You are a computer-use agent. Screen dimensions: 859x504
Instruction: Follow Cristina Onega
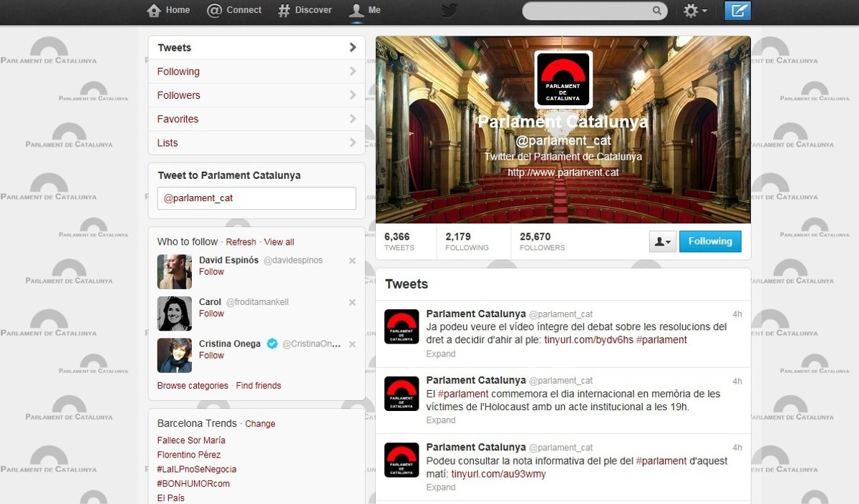[211, 356]
